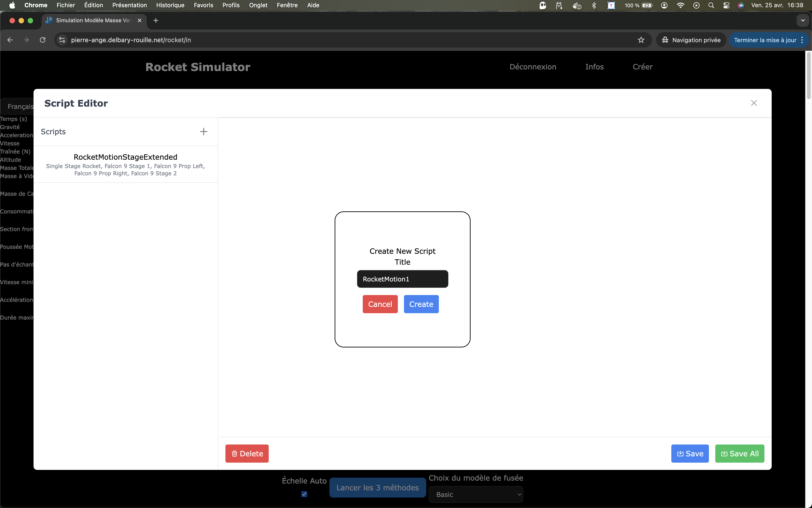
Task: Open Infos page link
Action: click(x=594, y=67)
